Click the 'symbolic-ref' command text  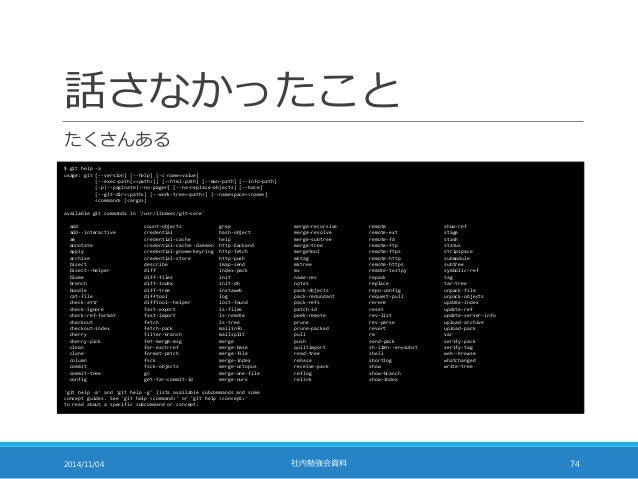point(461,271)
